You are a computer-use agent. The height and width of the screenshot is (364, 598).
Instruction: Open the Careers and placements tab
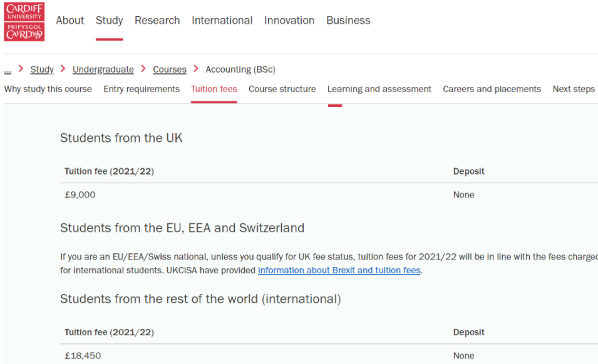(x=492, y=89)
